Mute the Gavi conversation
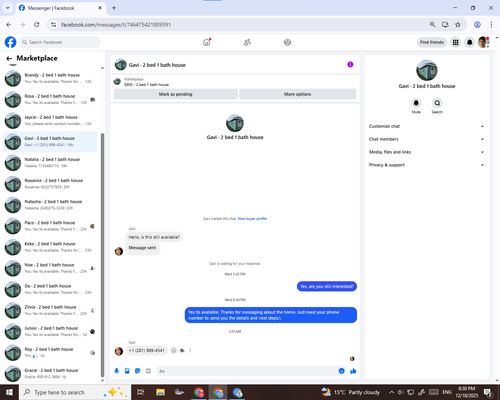The height and width of the screenshot is (400, 500). pyautogui.click(x=416, y=103)
